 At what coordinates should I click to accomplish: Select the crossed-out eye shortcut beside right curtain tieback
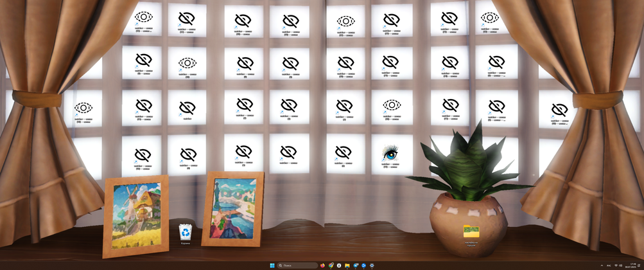point(559,113)
